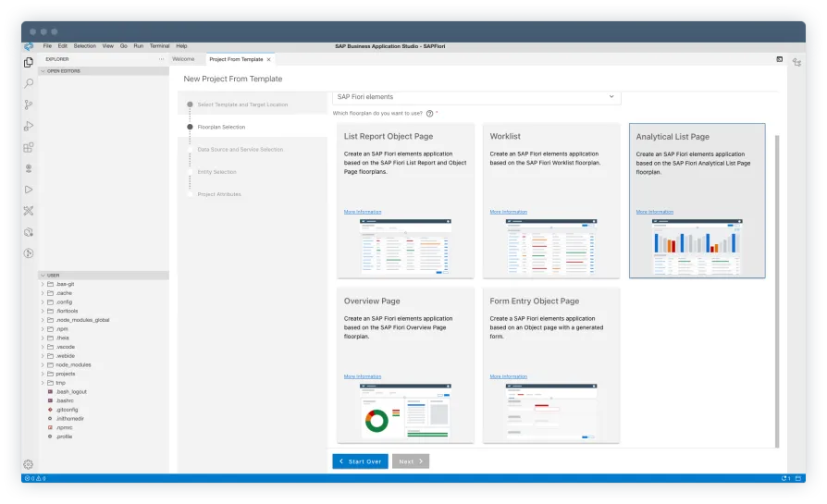Screen dimensions: 827x504
Task: Click the Start Over button
Action: point(360,461)
